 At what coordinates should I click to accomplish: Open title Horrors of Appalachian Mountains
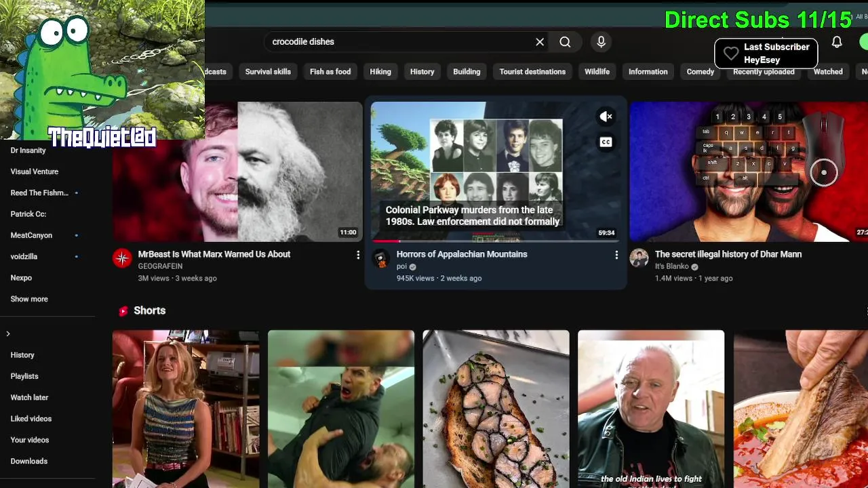tap(462, 254)
